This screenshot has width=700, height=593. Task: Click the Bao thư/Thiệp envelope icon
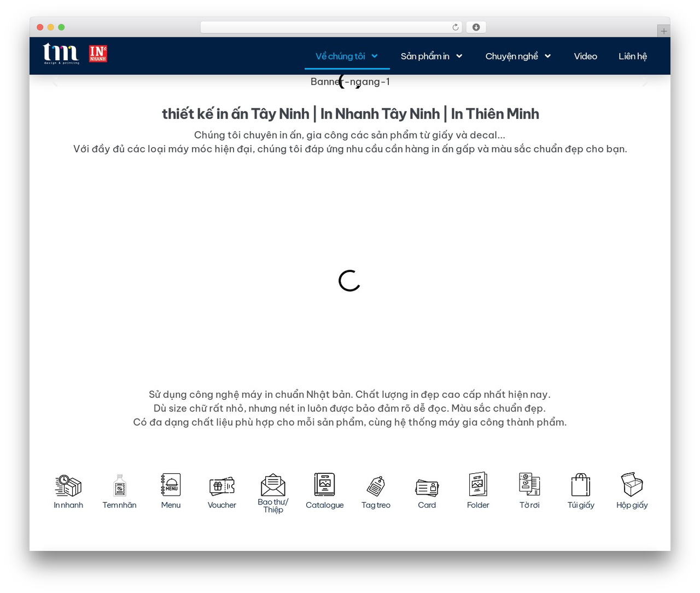(273, 485)
